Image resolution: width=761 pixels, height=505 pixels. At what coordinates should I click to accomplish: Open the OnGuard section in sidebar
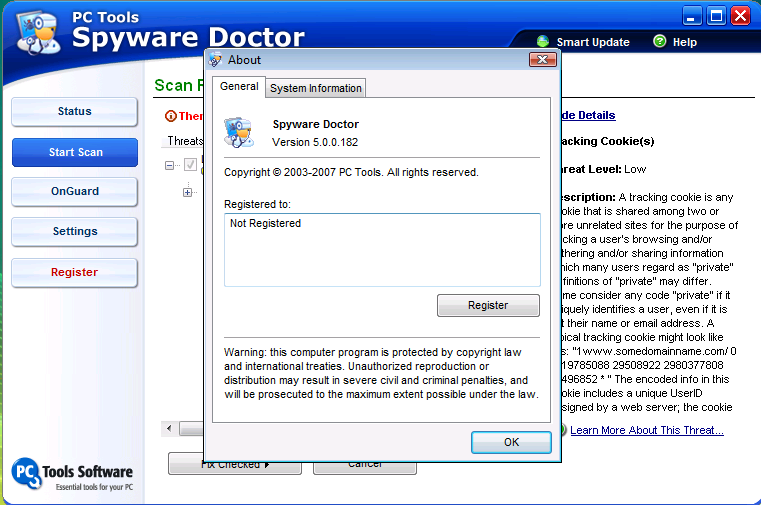pyautogui.click(x=75, y=191)
